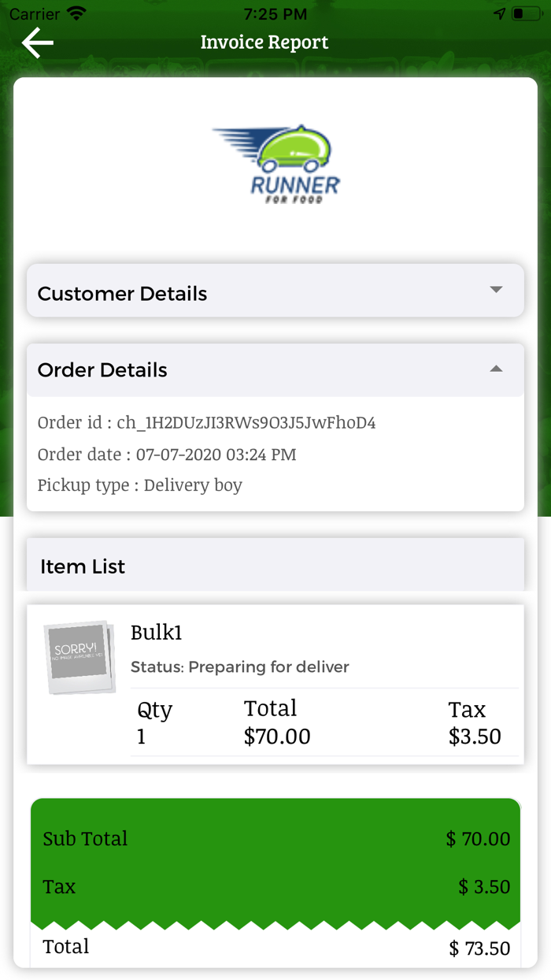The height and width of the screenshot is (980, 551).
Task: Tap the back arrow in the header
Action: pyautogui.click(x=36, y=43)
